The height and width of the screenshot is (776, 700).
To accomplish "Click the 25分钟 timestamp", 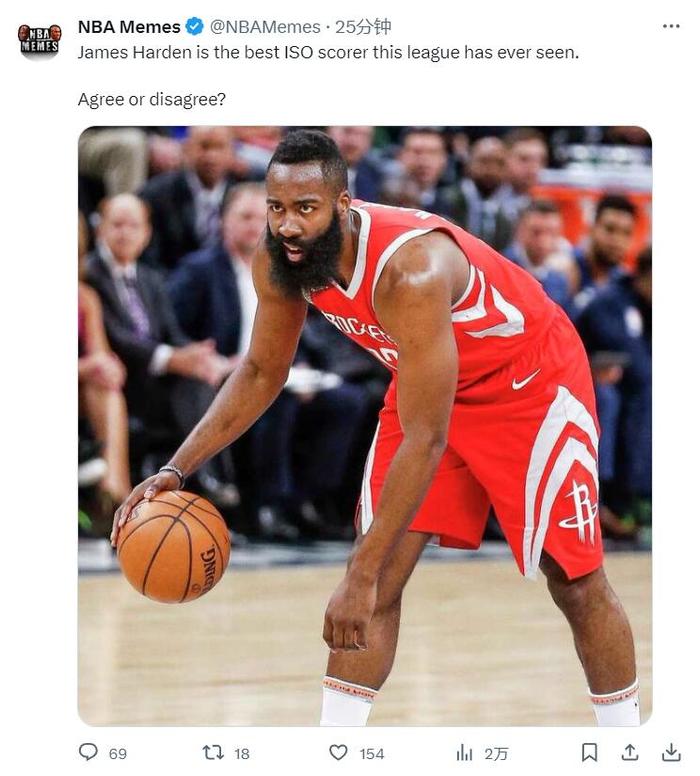I will click(363, 27).
